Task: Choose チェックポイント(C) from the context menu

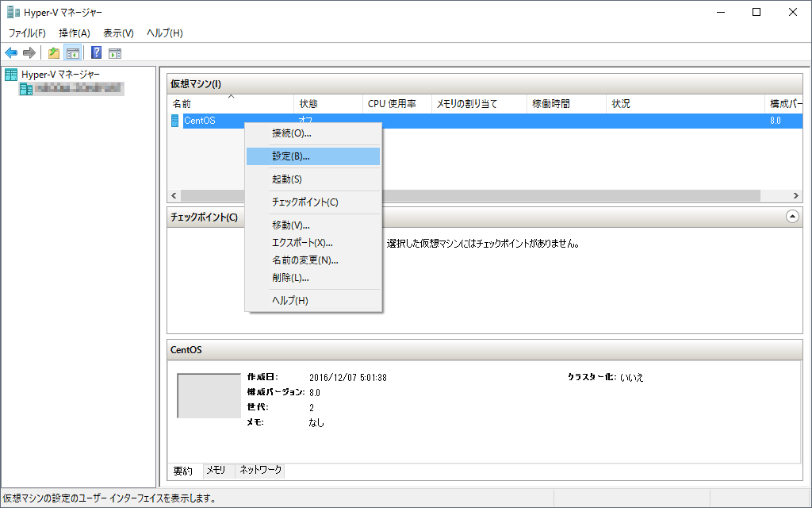Action: click(313, 202)
